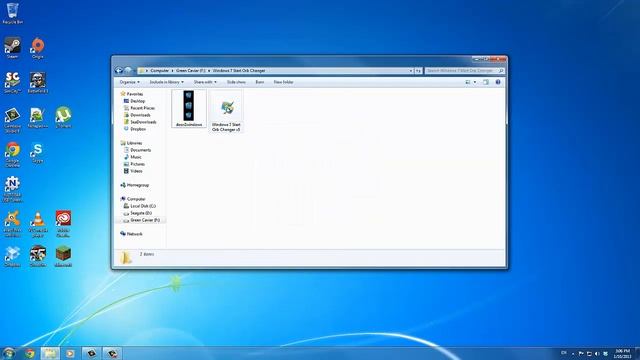
Task: Click the taskbar clock
Action: pyautogui.click(x=622, y=353)
